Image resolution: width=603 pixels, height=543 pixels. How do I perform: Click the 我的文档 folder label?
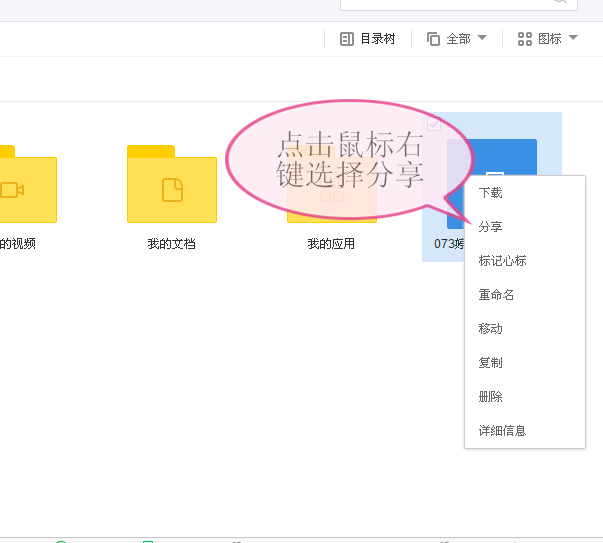pyautogui.click(x=172, y=244)
